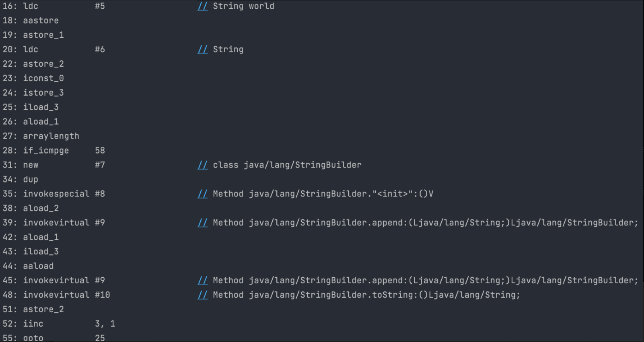Click the "aastore" instruction on line 18
644x342 pixels.
tap(41, 20)
